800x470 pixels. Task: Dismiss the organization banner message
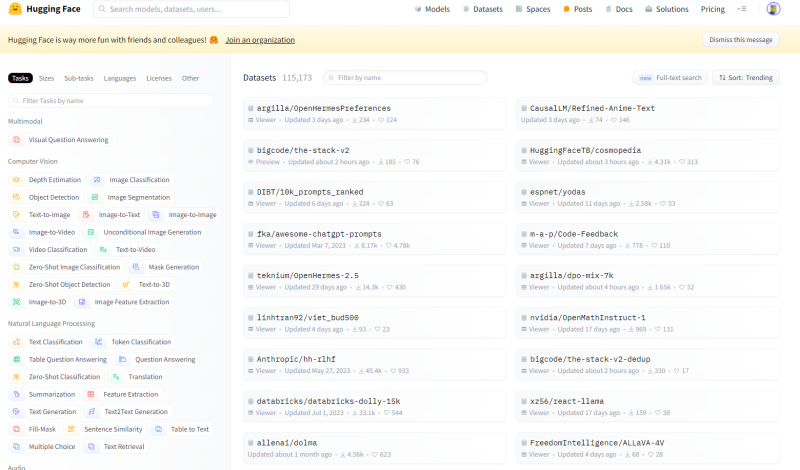tap(740, 40)
